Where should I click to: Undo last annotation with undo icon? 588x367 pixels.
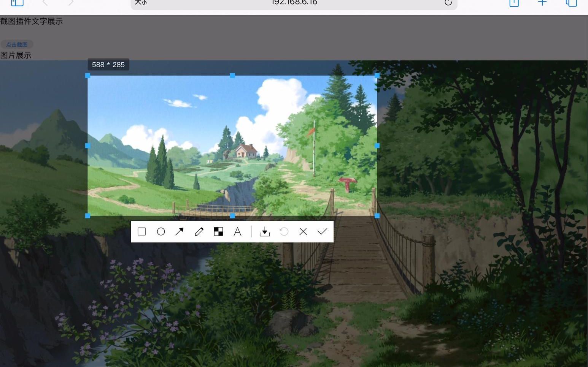tap(284, 231)
